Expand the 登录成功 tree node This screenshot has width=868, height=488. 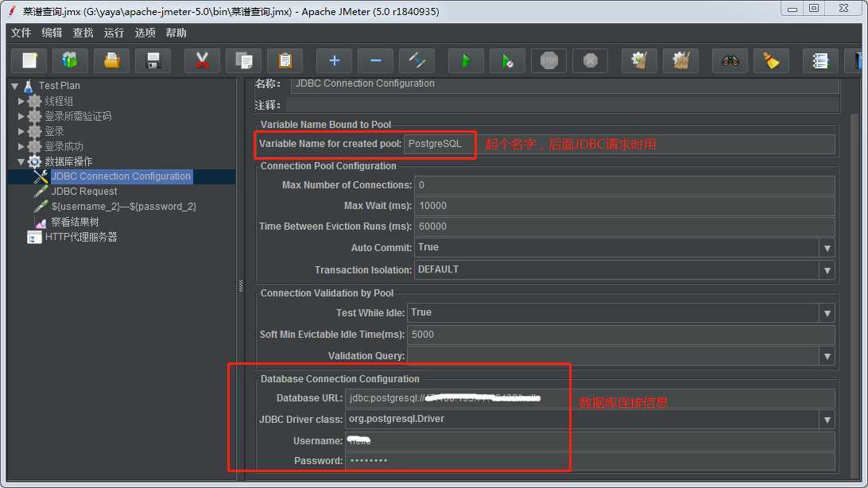[x=21, y=146]
